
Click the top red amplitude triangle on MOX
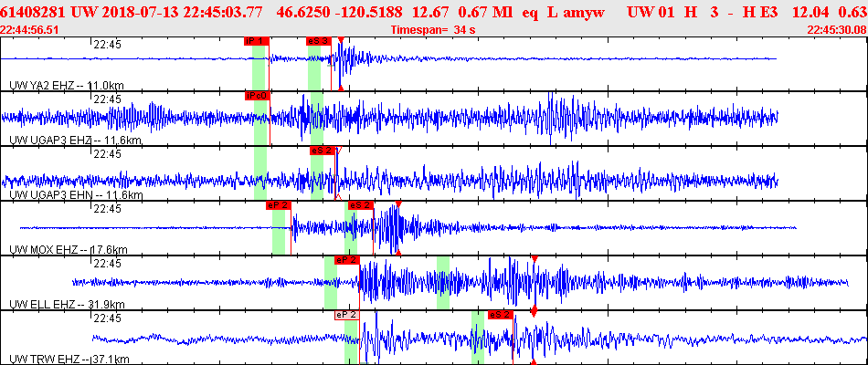coord(398,204)
